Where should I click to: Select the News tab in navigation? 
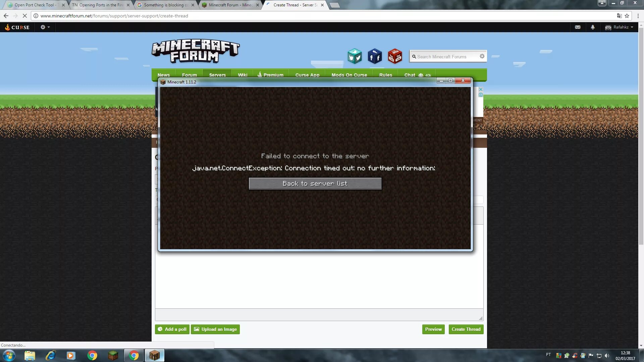tap(163, 74)
